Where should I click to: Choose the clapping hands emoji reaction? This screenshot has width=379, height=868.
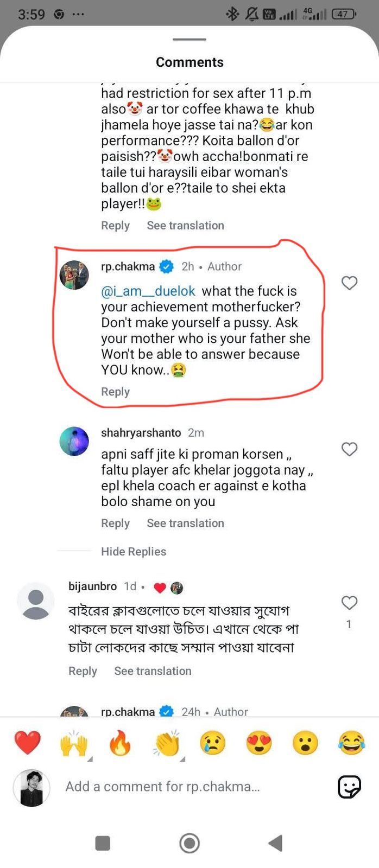[x=167, y=743]
